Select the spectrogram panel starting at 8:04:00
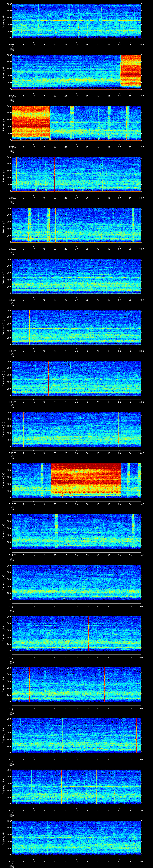Viewport: 153px width, 868px height. click(x=77, y=174)
